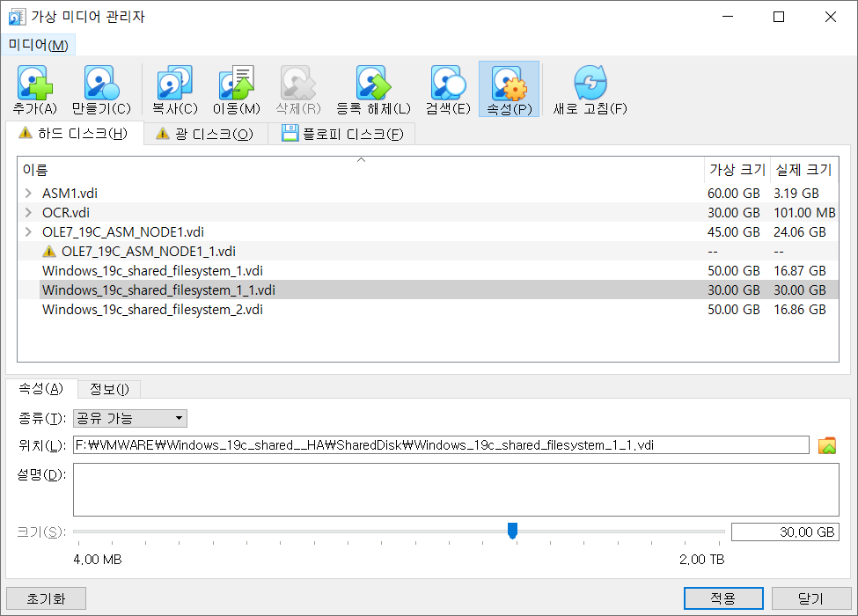Image resolution: width=858 pixels, height=616 pixels.
Task: Click inside the 설명(D) description box
Action: pos(456,489)
